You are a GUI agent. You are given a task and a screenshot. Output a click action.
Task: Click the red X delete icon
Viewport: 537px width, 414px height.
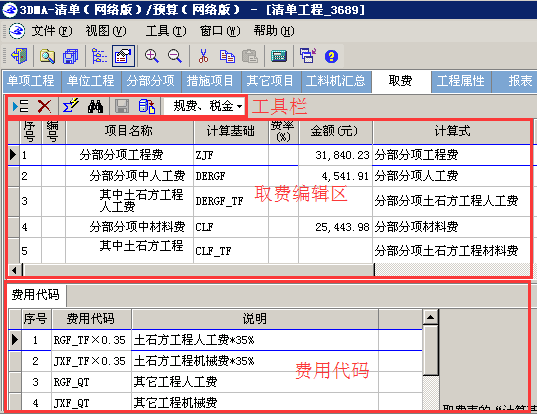[x=44, y=106]
